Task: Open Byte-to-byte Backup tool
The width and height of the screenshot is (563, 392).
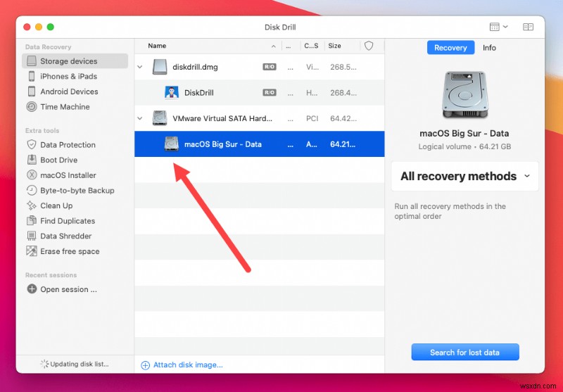Action: [x=77, y=191]
